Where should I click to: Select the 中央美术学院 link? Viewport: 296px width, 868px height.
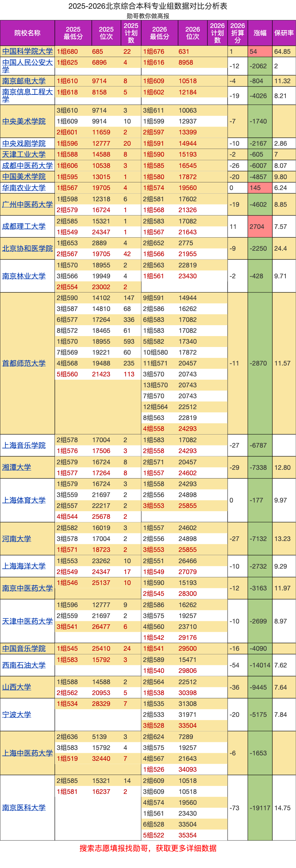(24, 121)
